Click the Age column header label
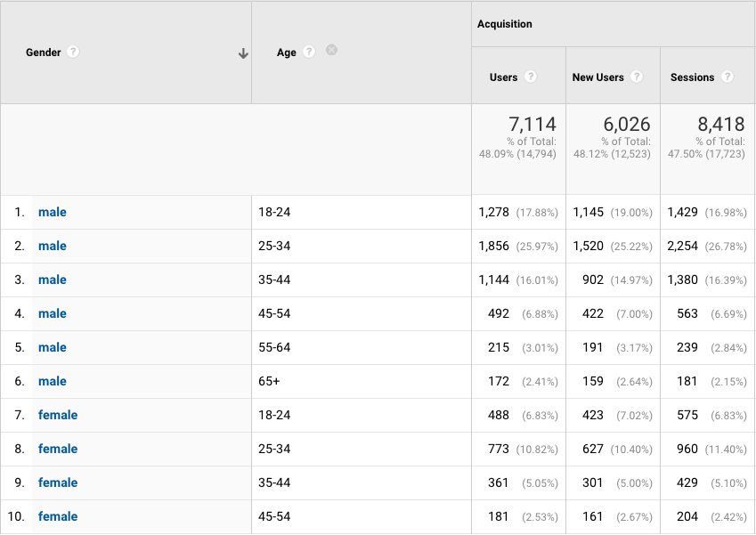Screen dimensions: 756x535 tap(286, 53)
